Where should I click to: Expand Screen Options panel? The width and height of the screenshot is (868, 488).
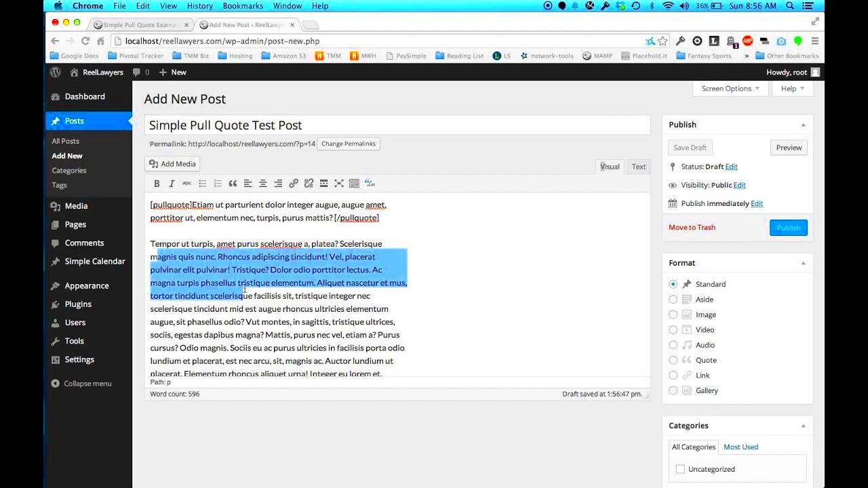(730, 89)
